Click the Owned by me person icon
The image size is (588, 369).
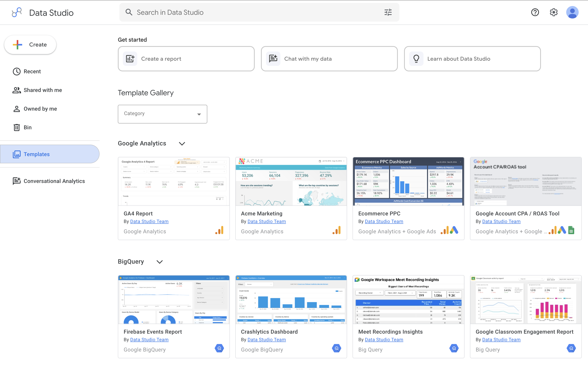pos(17,109)
